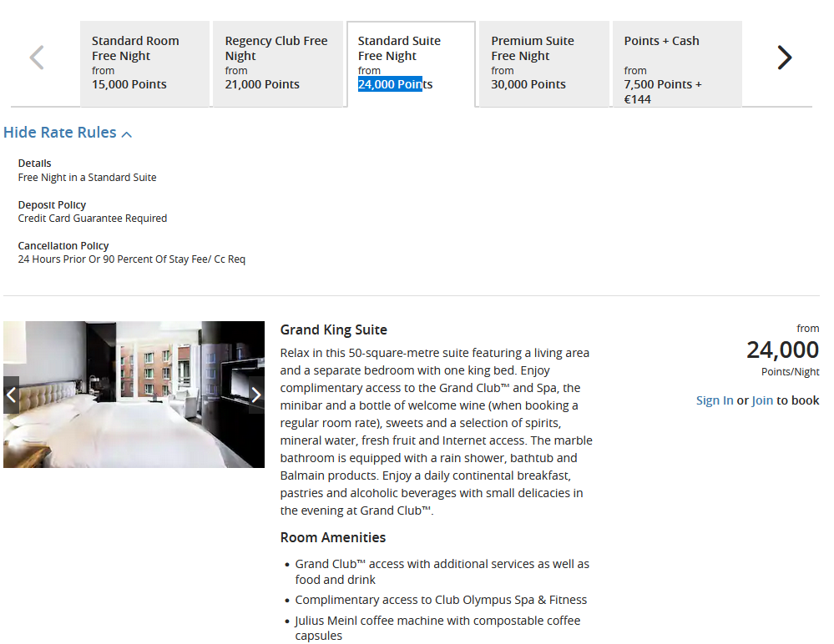834x644 pixels.
Task: Advance the rate carousel with the right arrow
Action: pos(784,58)
